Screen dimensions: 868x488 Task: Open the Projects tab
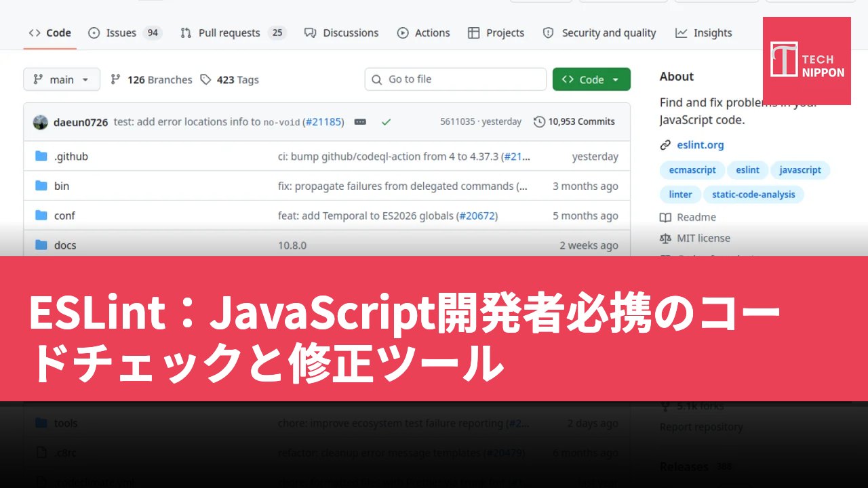click(x=496, y=33)
